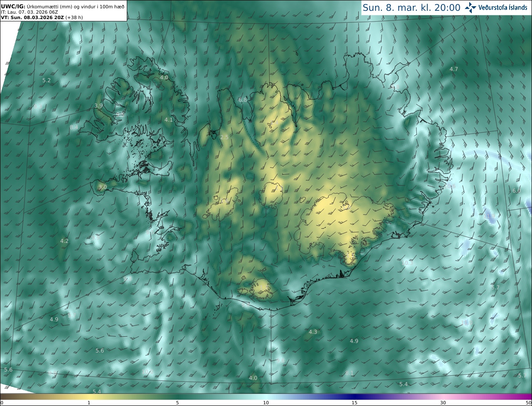
Task: Click the color scale tick labeled 5
Action: 177,403
